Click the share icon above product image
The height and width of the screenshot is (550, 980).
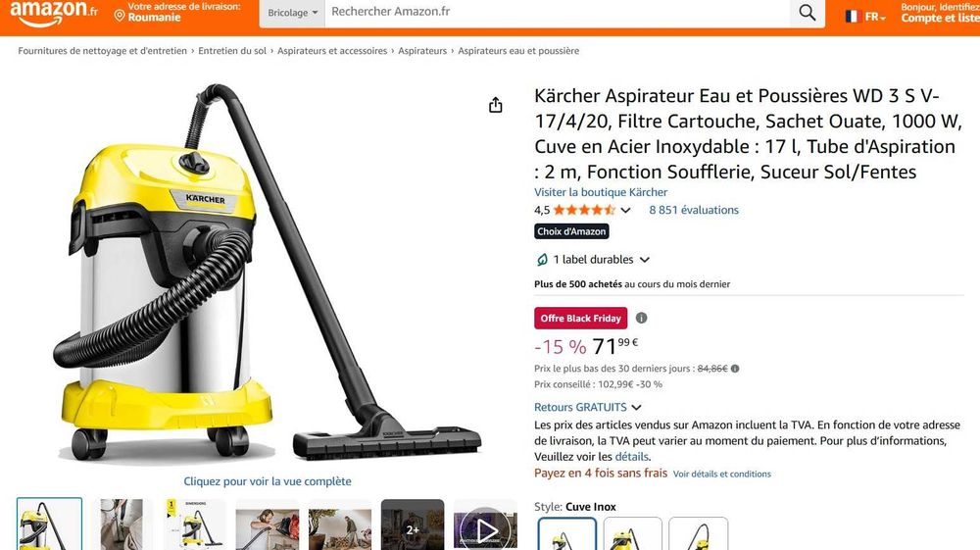[496, 105]
